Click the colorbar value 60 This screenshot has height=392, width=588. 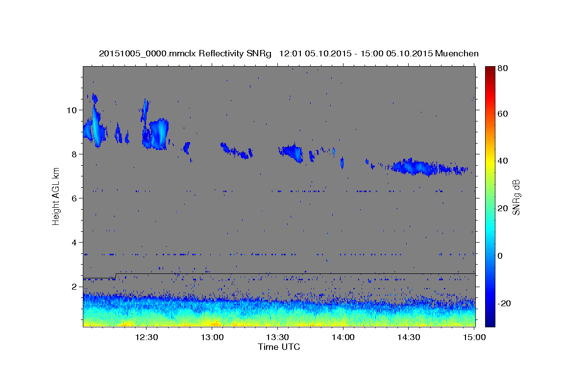pyautogui.click(x=502, y=114)
